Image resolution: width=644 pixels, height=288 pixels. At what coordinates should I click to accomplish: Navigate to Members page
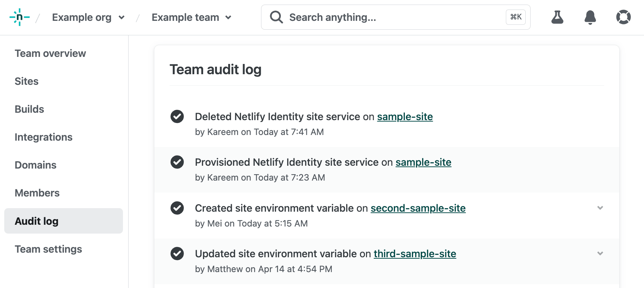click(x=37, y=193)
